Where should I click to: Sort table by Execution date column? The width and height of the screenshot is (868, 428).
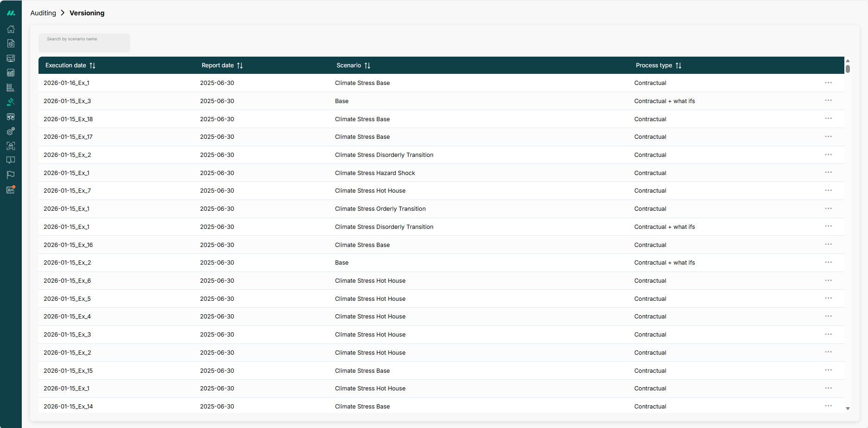(92, 65)
